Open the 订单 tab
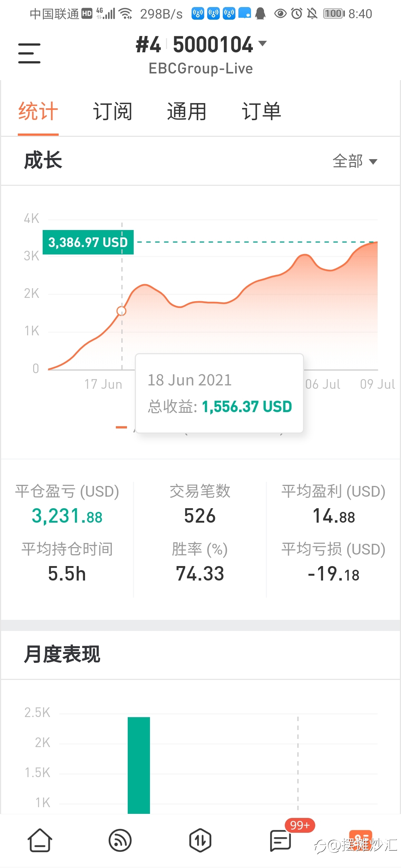This screenshot has height=868, width=401. [261, 111]
